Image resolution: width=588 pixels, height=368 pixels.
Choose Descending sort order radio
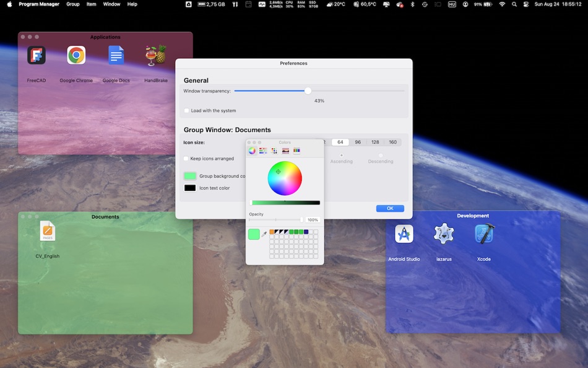(x=381, y=155)
